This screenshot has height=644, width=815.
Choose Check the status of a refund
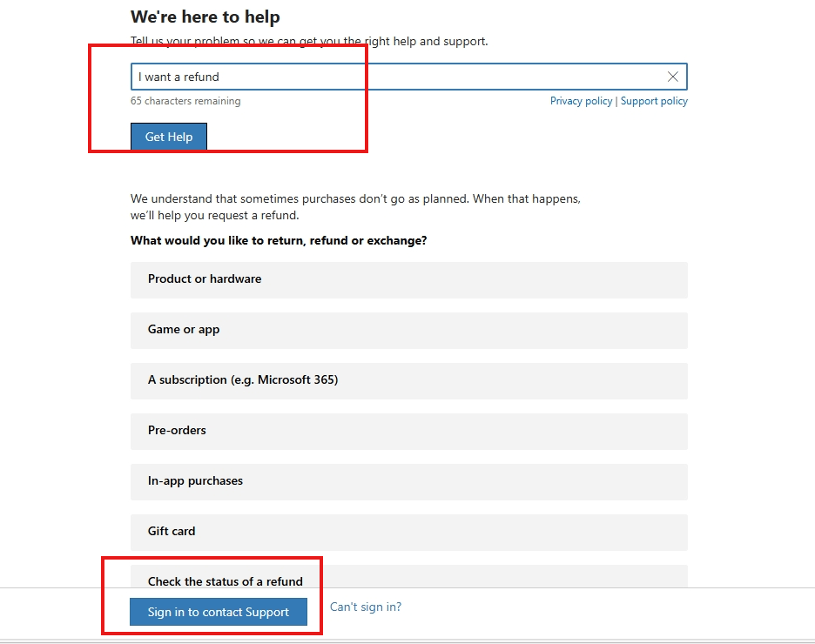[407, 581]
